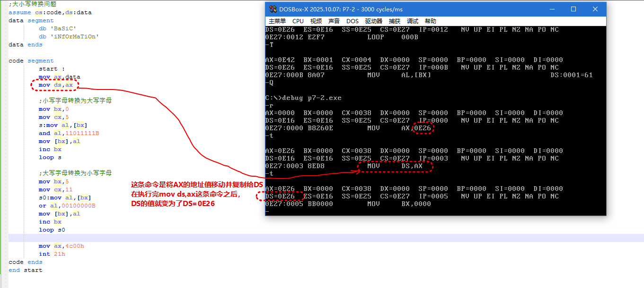The image size is (644, 288).
Task: Click the 'loop s' line in editor
Action: pos(50,157)
